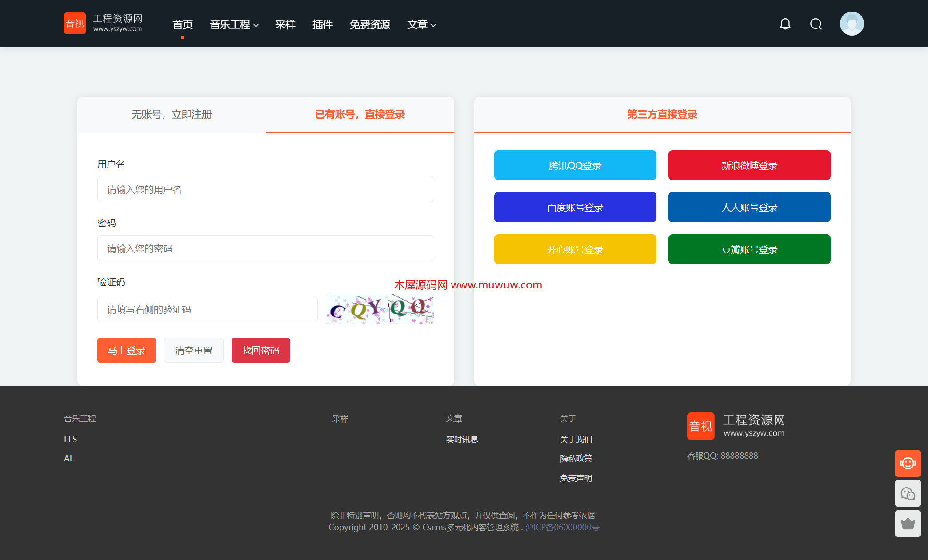Screen dimensions: 928x560
Task: Click the footer 音视 logo
Action: [x=700, y=426]
